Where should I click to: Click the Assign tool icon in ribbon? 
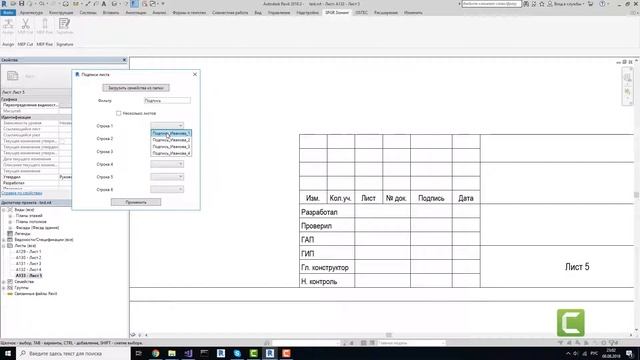[8, 26]
